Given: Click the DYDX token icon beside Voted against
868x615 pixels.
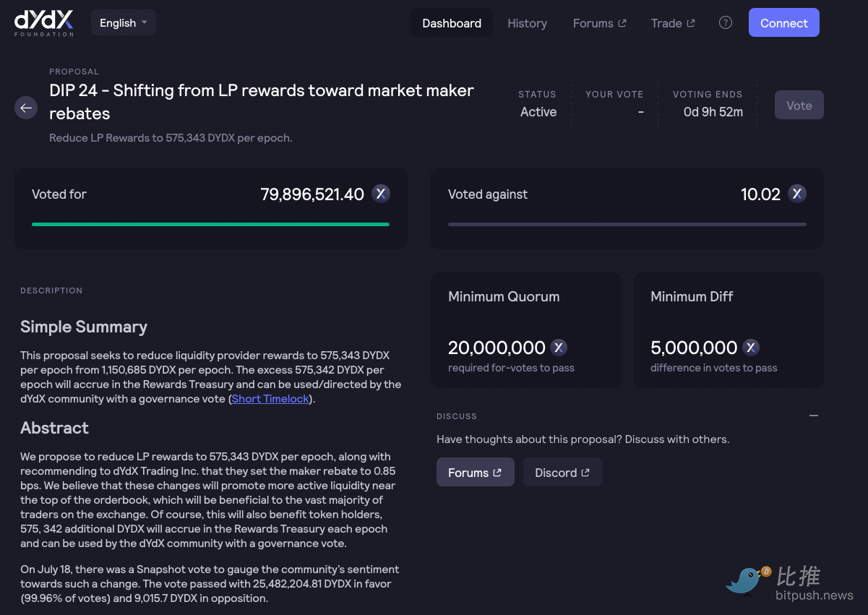Looking at the screenshot, I should coord(797,194).
